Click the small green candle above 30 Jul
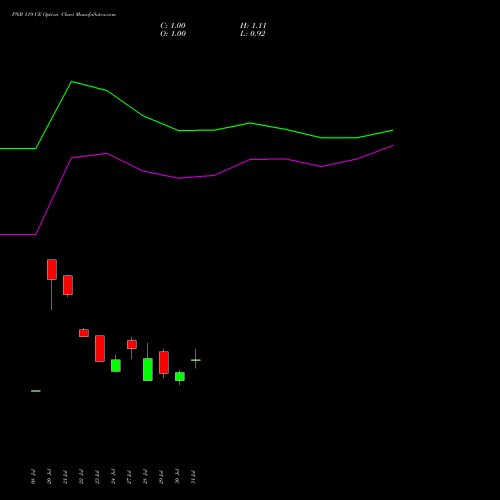 180,376
